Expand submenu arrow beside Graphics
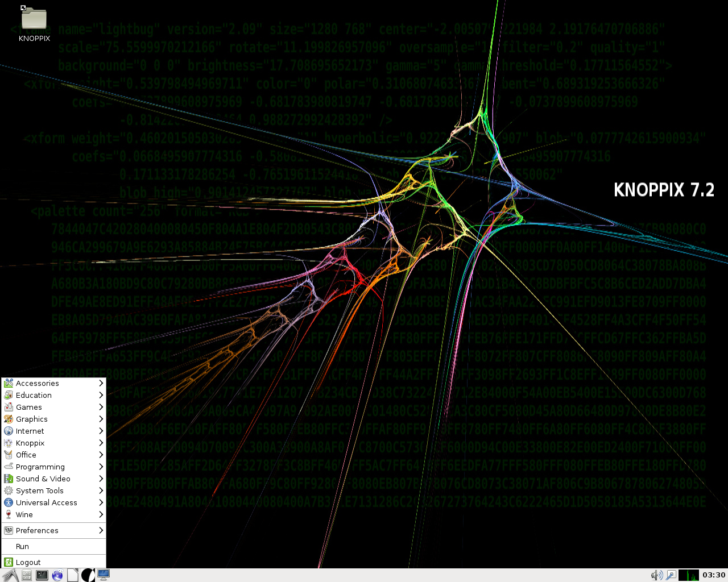The height and width of the screenshot is (582, 728). [x=101, y=419]
